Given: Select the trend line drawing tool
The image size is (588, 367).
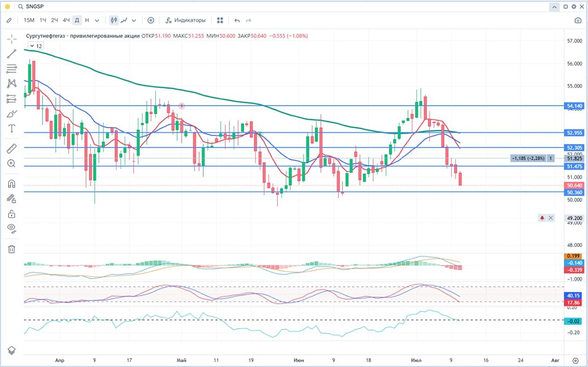Looking at the screenshot, I should [11, 54].
